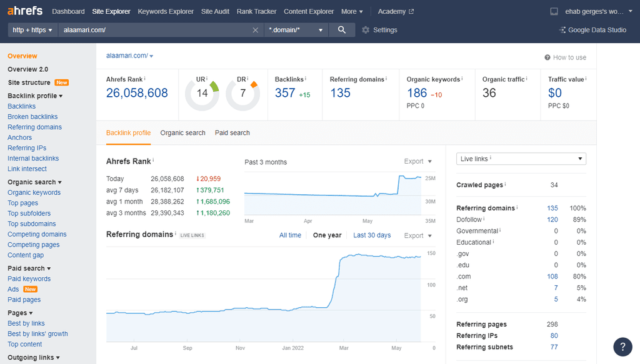Click the 77 Referring subnets value

click(554, 347)
